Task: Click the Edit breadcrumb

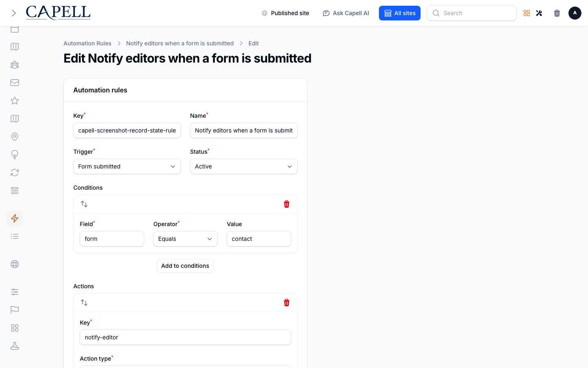Action: coord(254,43)
